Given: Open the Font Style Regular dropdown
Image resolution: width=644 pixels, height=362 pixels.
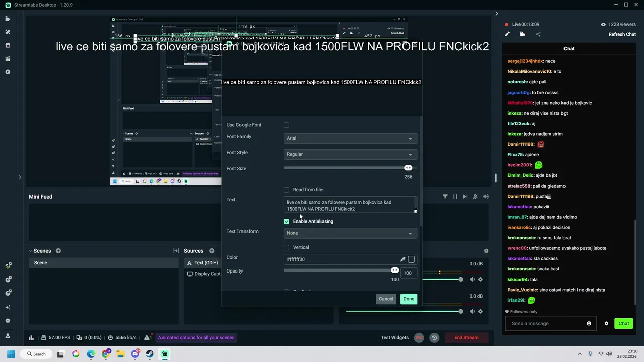Looking at the screenshot, I should click(350, 154).
